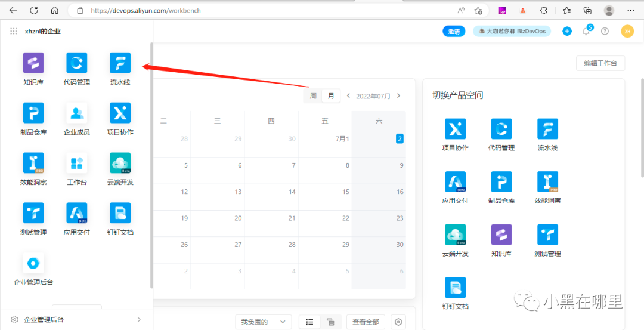This screenshot has width=644, height=330.
Task: Go to previous month in calendar
Action: tap(348, 95)
